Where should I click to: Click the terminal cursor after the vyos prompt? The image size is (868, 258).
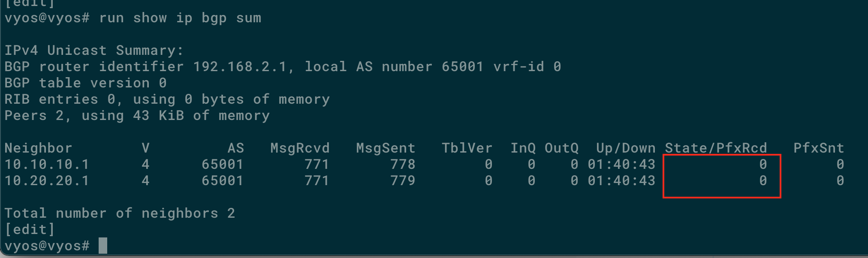point(103,246)
